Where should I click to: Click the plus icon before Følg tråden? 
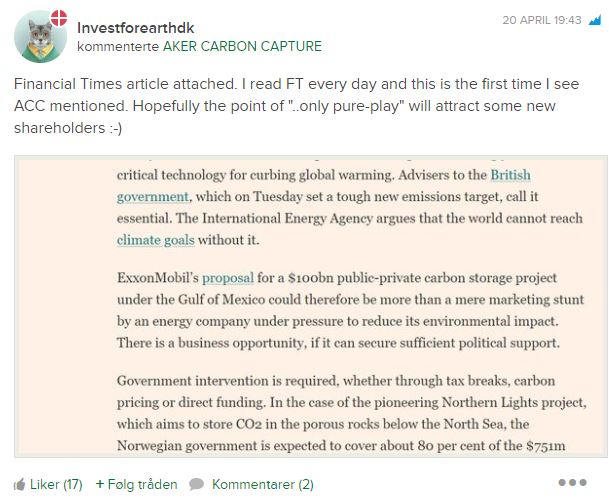[x=100, y=484]
